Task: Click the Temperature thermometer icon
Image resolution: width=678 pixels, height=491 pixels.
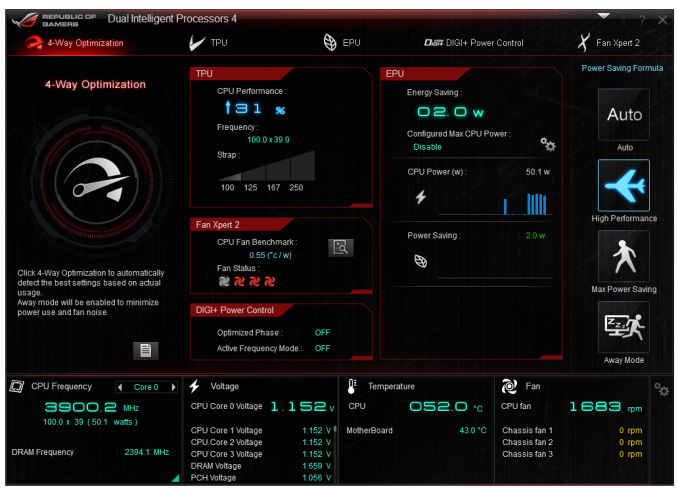Action: (x=352, y=386)
